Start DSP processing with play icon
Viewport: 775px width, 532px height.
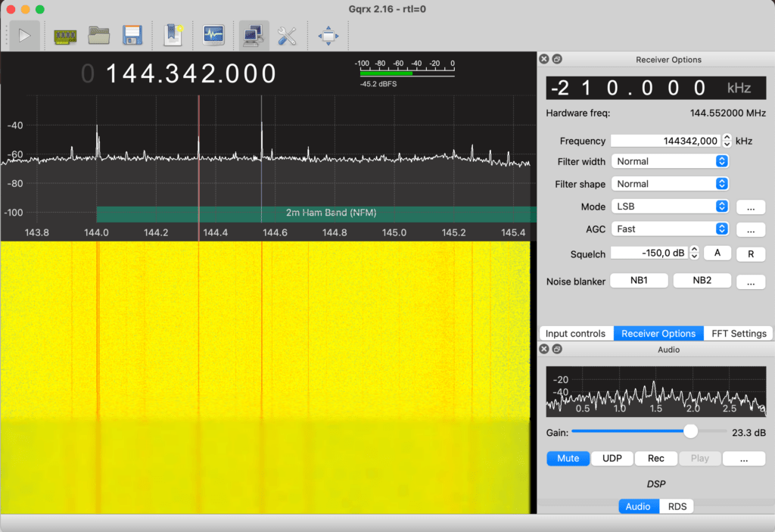click(x=24, y=36)
